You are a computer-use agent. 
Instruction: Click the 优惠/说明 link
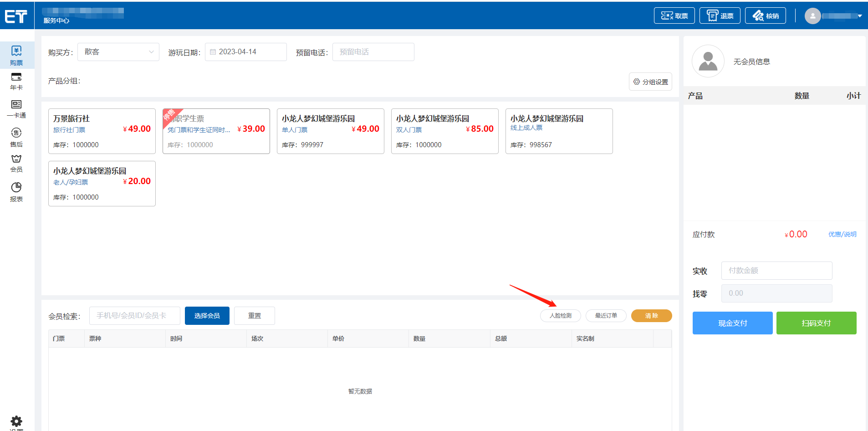[842, 234]
